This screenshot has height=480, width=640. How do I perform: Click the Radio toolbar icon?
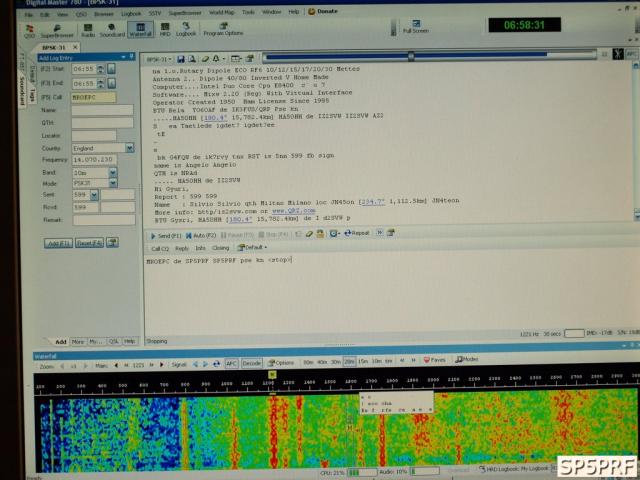(88, 31)
